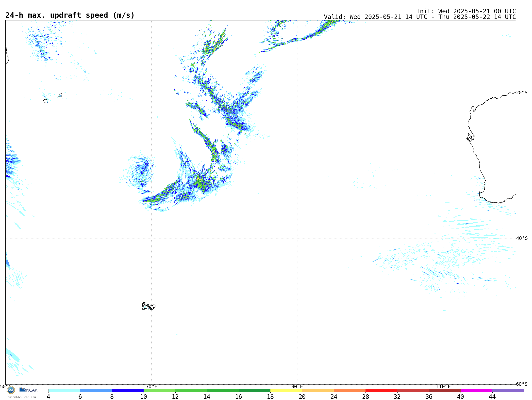Select the light cyan 4–6 colorbar swatch
Image resolution: width=532 pixels, height=400 pixels.
pyautogui.click(x=64, y=391)
